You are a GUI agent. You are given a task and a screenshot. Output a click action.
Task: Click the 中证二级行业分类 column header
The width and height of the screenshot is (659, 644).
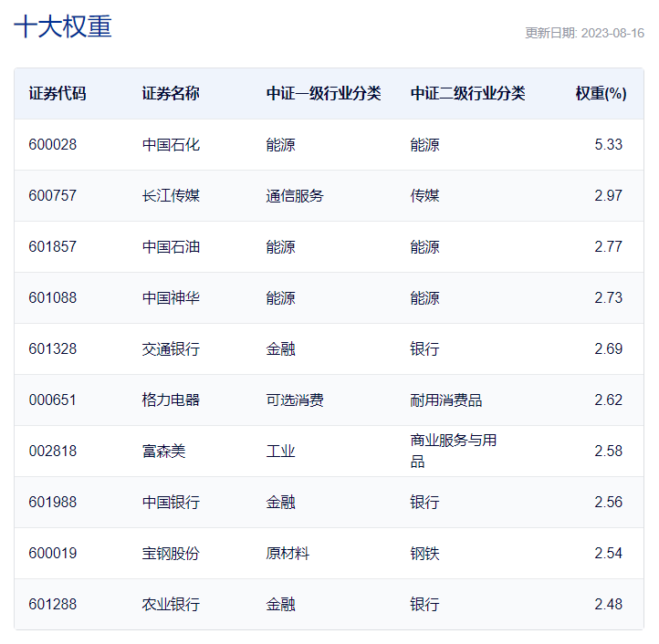[467, 93]
